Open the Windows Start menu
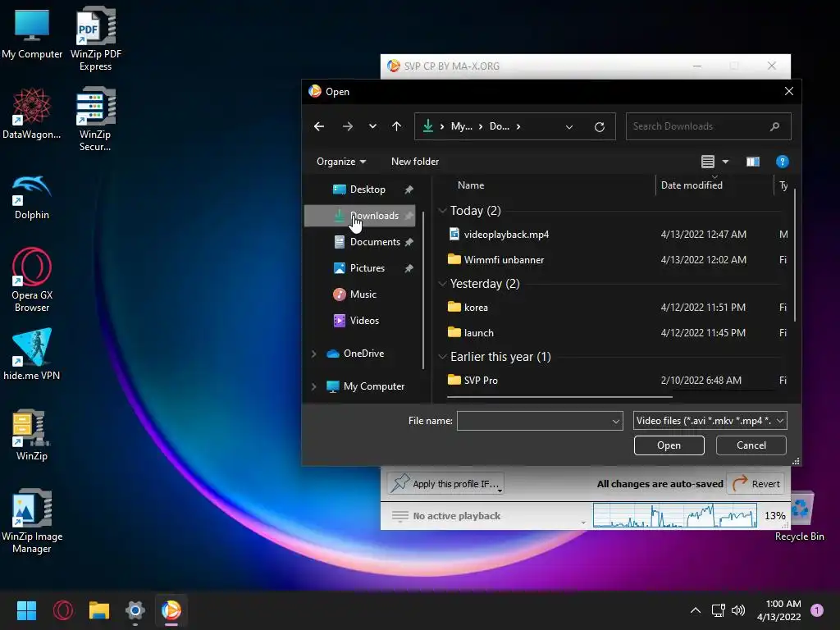This screenshot has width=840, height=630. [x=26, y=610]
